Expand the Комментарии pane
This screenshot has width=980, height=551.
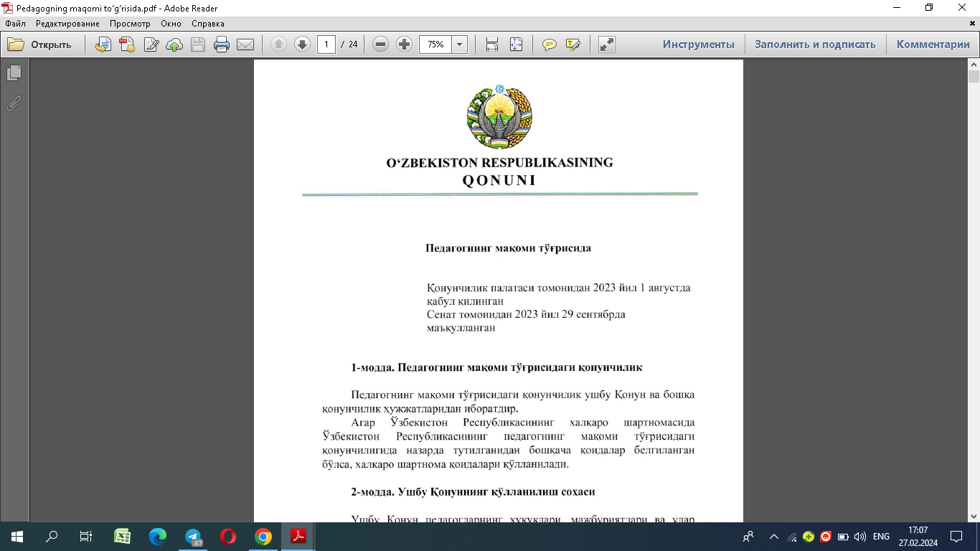coord(933,44)
